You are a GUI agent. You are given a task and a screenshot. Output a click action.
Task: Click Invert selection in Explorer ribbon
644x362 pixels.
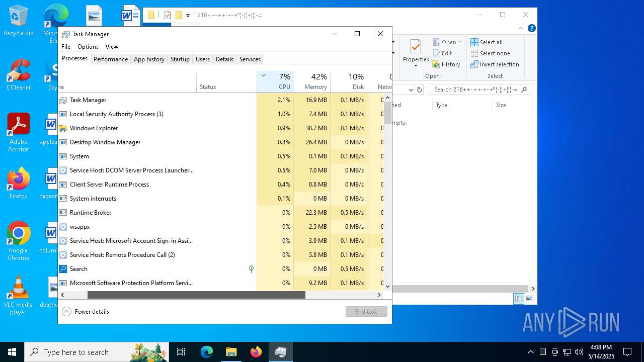click(x=495, y=64)
